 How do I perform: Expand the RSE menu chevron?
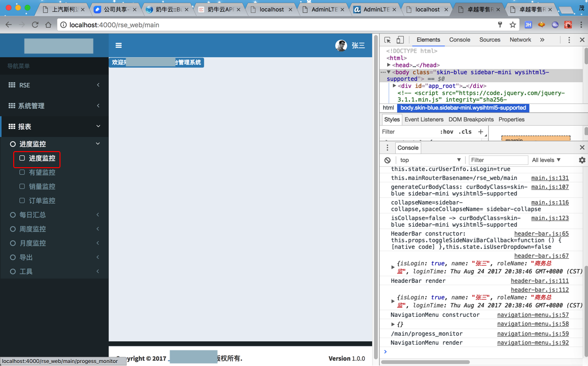click(x=98, y=85)
